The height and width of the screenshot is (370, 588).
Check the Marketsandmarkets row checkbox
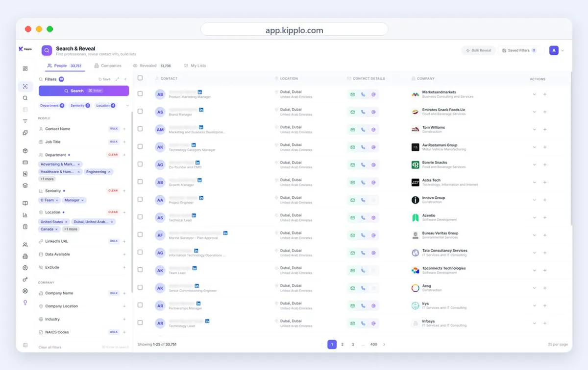coord(140,93)
